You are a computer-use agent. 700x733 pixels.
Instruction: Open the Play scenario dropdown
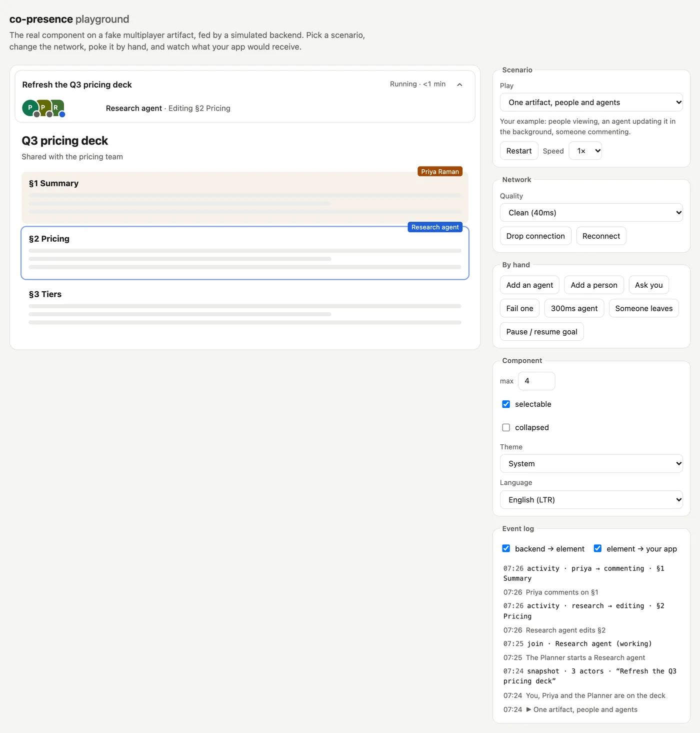pos(591,102)
